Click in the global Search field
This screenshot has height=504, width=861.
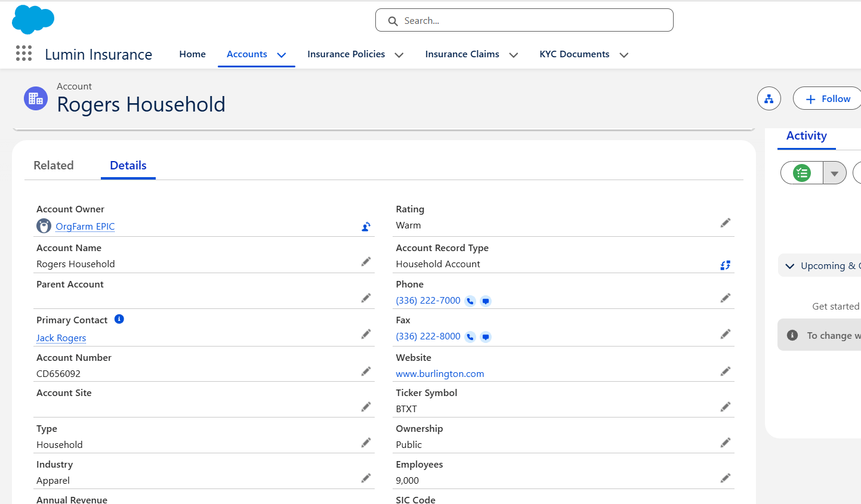[524, 20]
